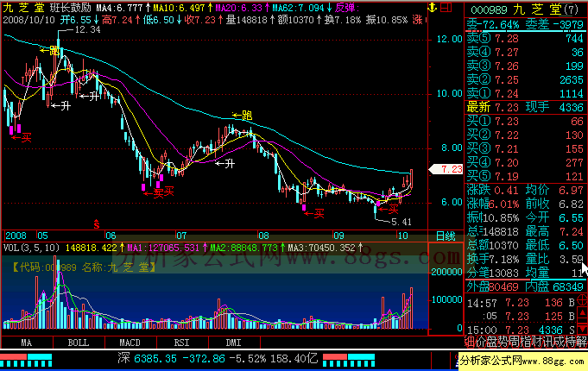This screenshot has height=371, width=588.
Task: Open the 价 price tab
Action: (x=481, y=342)
